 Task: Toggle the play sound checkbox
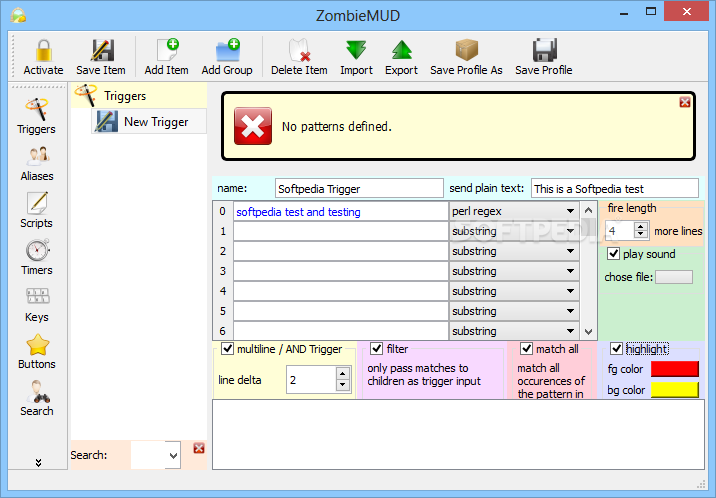(613, 254)
